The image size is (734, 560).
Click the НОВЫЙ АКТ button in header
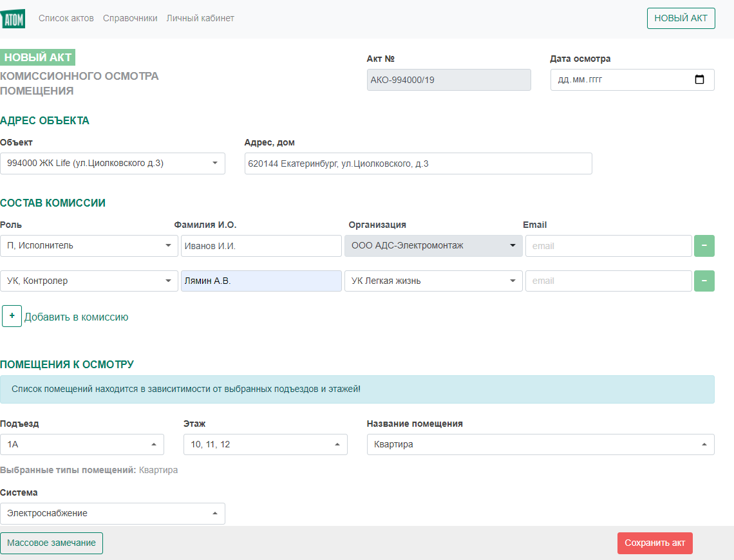pyautogui.click(x=681, y=19)
